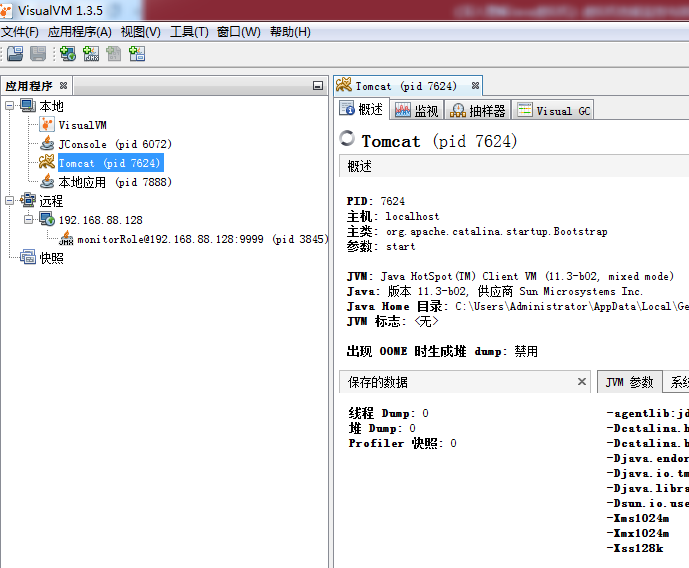Click the JConsole Java icon
This screenshot has height=568, width=689.
point(47,144)
